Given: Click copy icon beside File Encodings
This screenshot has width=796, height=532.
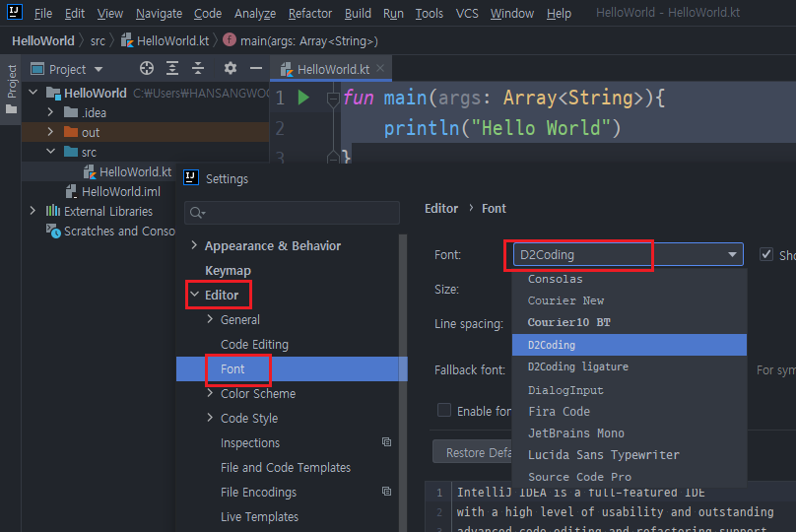Looking at the screenshot, I should click(x=386, y=491).
